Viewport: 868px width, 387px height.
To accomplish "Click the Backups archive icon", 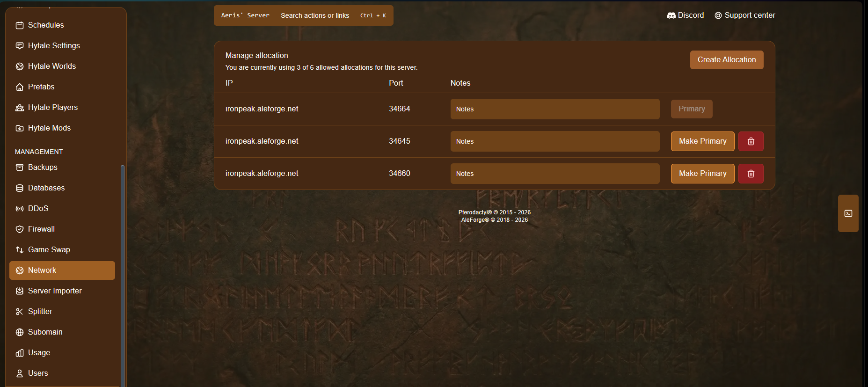I will coord(20,168).
